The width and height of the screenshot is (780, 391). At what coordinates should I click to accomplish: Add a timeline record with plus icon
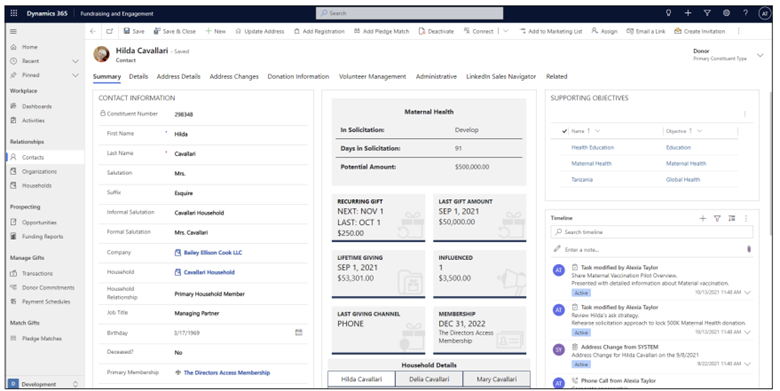coord(702,218)
